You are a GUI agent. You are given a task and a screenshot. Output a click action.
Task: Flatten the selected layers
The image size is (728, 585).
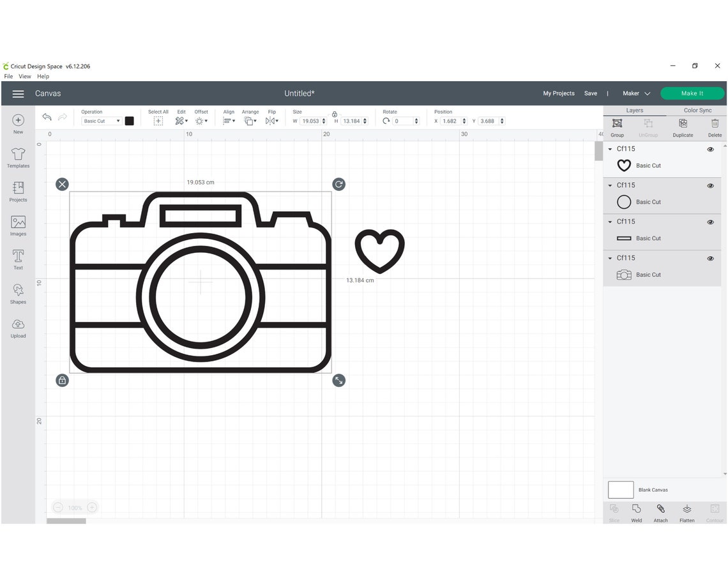(686, 512)
